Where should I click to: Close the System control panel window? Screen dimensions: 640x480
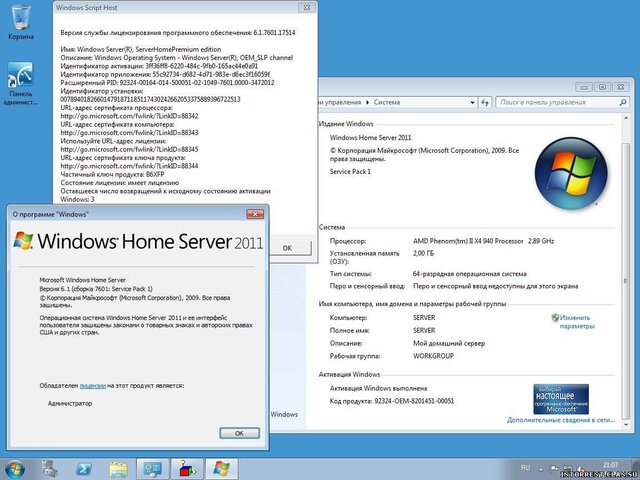pyautogui.click(x=620, y=87)
